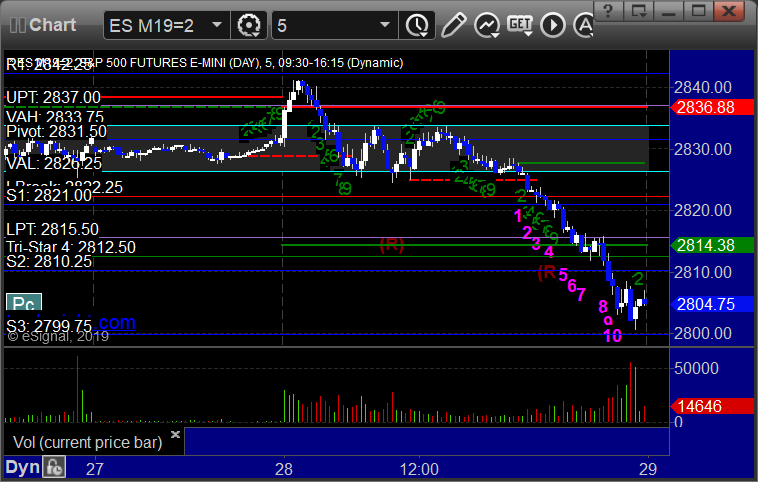
Task: Click the Tri-Star 4: 2812.50 label
Action: pyautogui.click(x=71, y=248)
